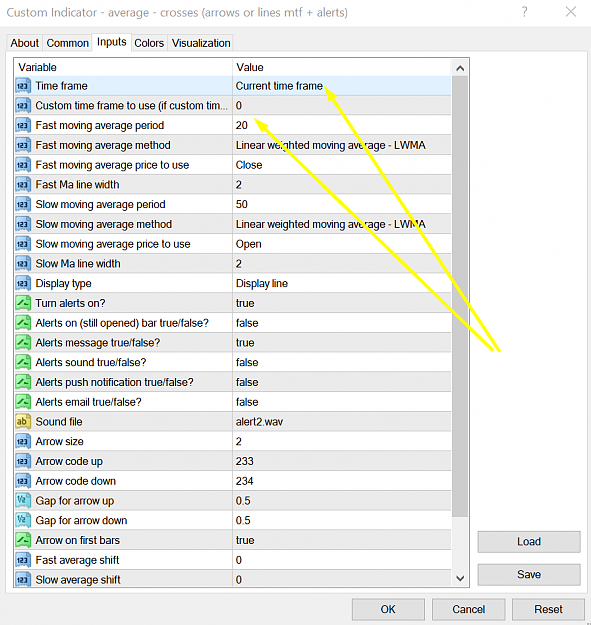Open the Visualization tab
Viewport: 591px width, 625px height.
(201, 43)
